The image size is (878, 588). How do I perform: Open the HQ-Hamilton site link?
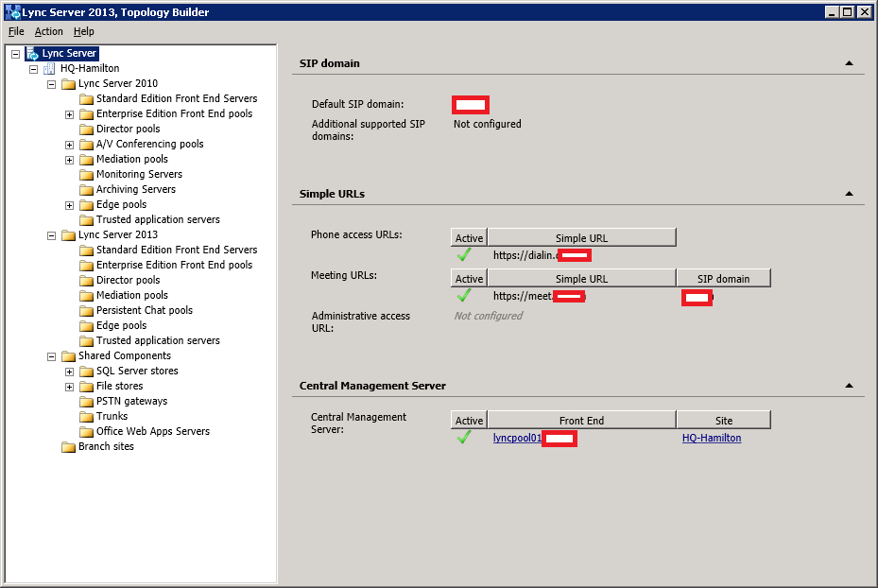point(711,438)
